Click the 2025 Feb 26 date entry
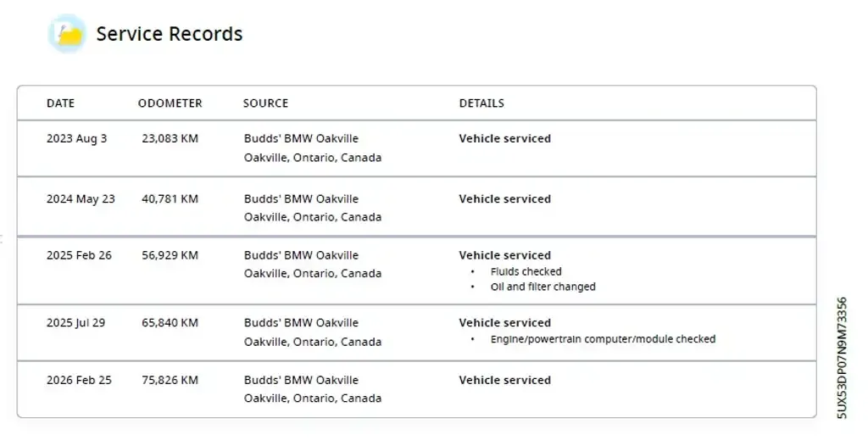Image resolution: width=868 pixels, height=446 pixels. (x=79, y=255)
